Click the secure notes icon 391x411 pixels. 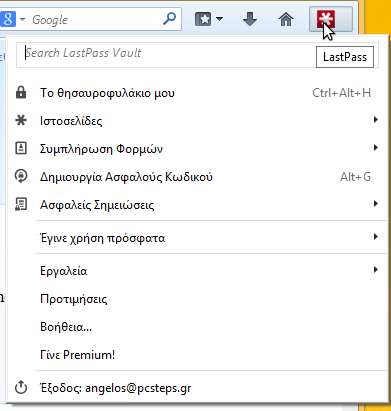pos(21,204)
